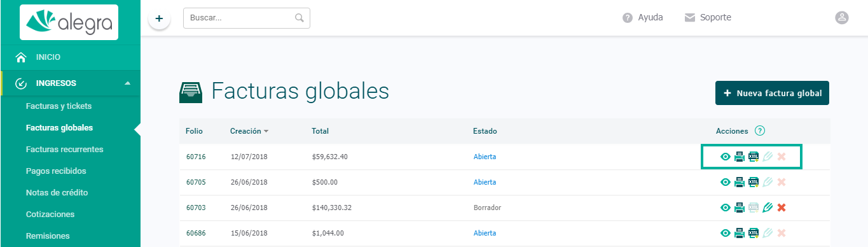View invoice 60686 with eye icon

[x=726, y=233]
